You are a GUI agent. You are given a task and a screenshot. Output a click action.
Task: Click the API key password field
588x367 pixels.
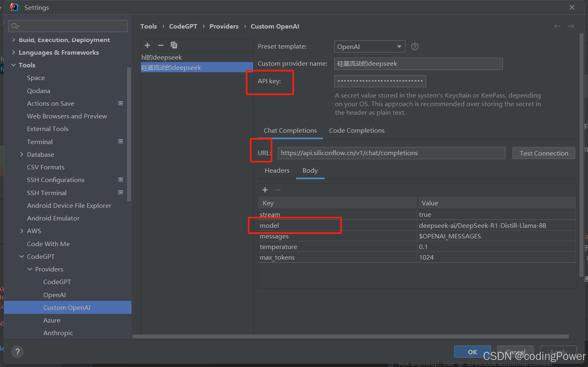(x=380, y=81)
